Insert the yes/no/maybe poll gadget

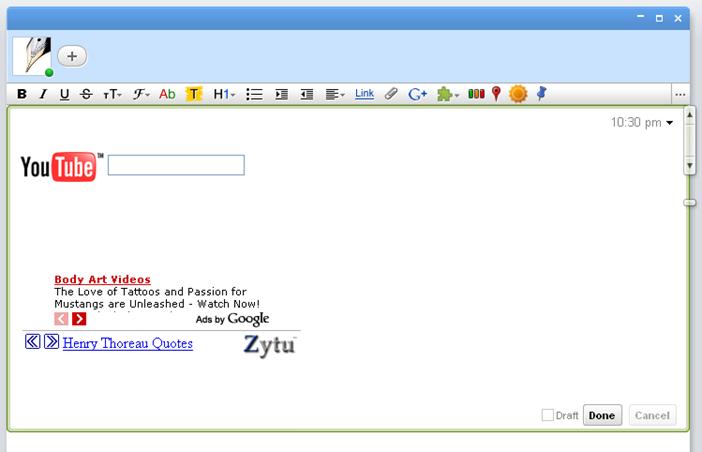coord(476,94)
